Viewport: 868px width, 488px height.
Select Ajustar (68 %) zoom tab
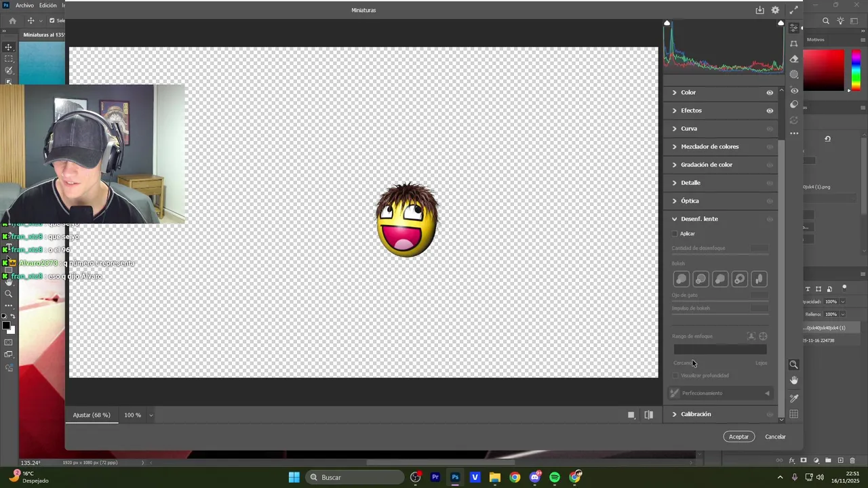pyautogui.click(x=92, y=415)
